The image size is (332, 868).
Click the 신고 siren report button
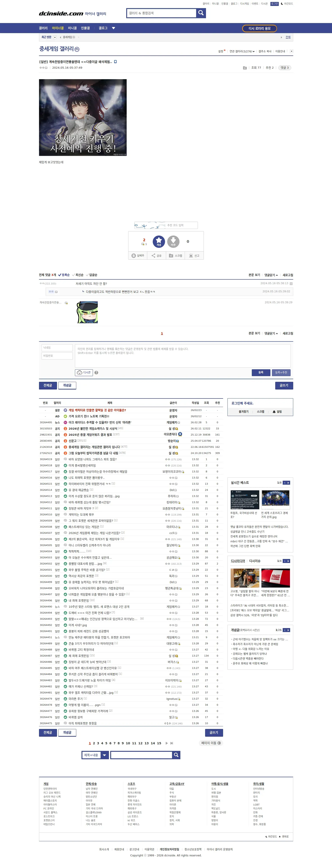(x=194, y=255)
